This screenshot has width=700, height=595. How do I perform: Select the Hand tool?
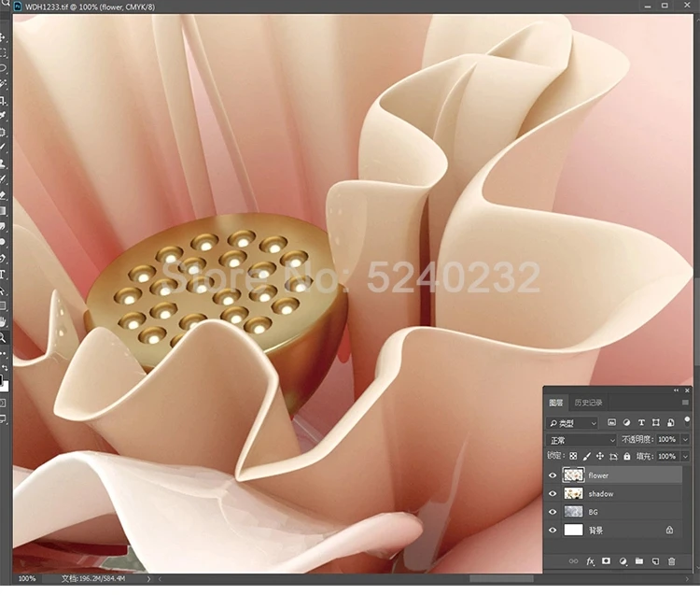pyautogui.click(x=4, y=321)
